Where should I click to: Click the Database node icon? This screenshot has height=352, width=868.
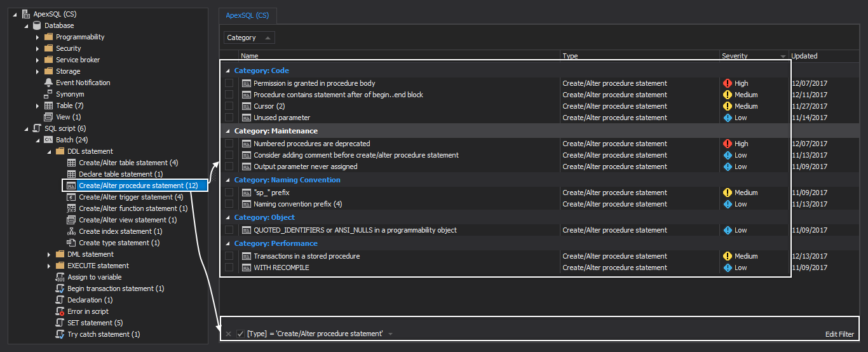point(37,25)
